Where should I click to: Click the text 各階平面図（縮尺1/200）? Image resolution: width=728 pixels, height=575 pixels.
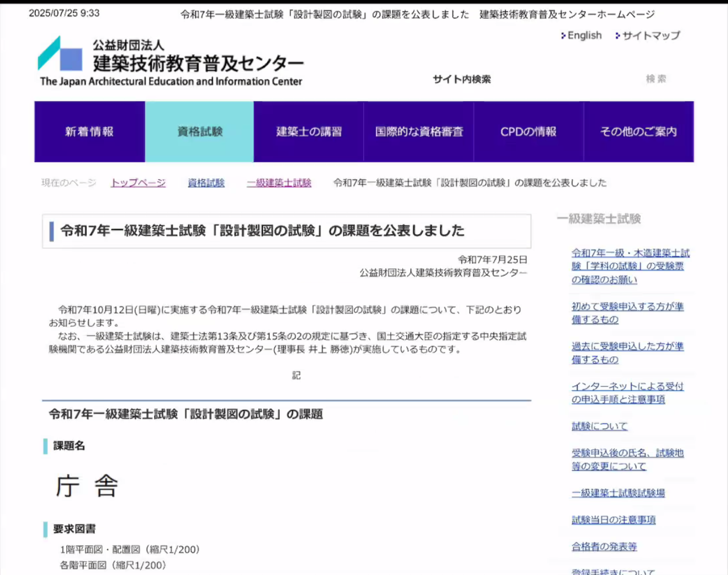click(x=113, y=565)
